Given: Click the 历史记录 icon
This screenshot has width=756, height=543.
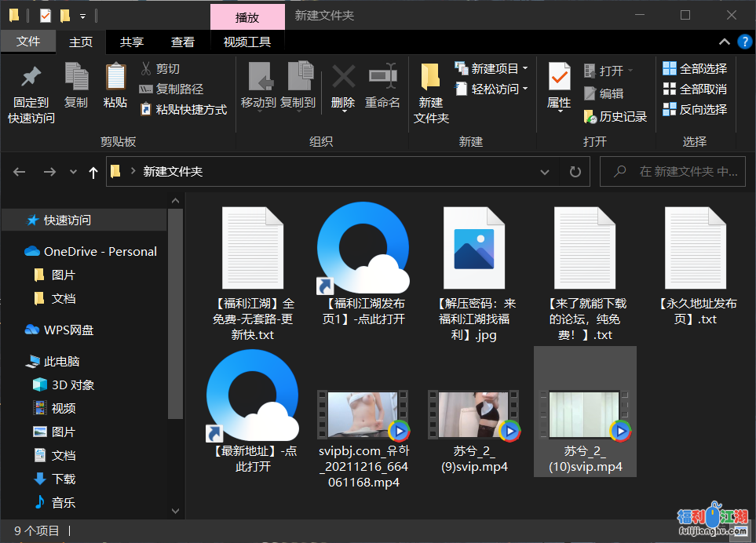Looking at the screenshot, I should pyautogui.click(x=590, y=117).
